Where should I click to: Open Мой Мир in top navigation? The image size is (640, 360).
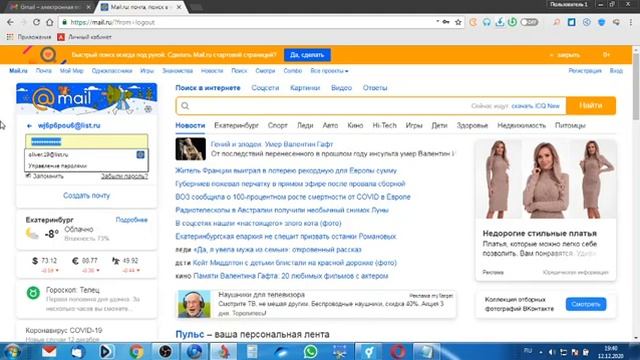pyautogui.click(x=71, y=71)
